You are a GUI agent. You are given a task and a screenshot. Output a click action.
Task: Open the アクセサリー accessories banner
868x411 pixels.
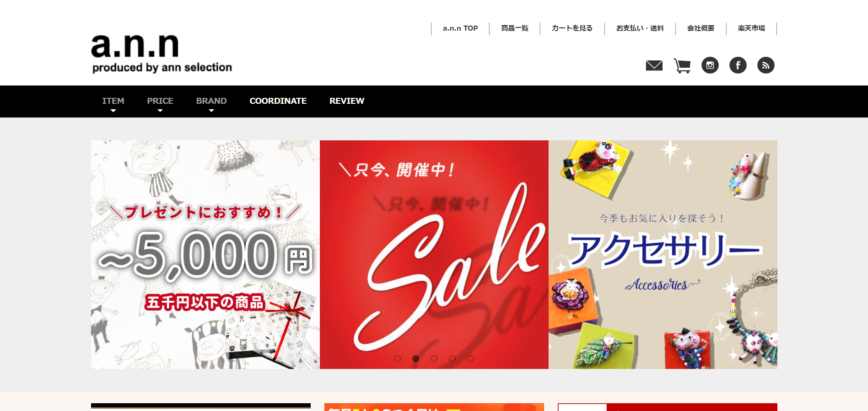tap(663, 255)
